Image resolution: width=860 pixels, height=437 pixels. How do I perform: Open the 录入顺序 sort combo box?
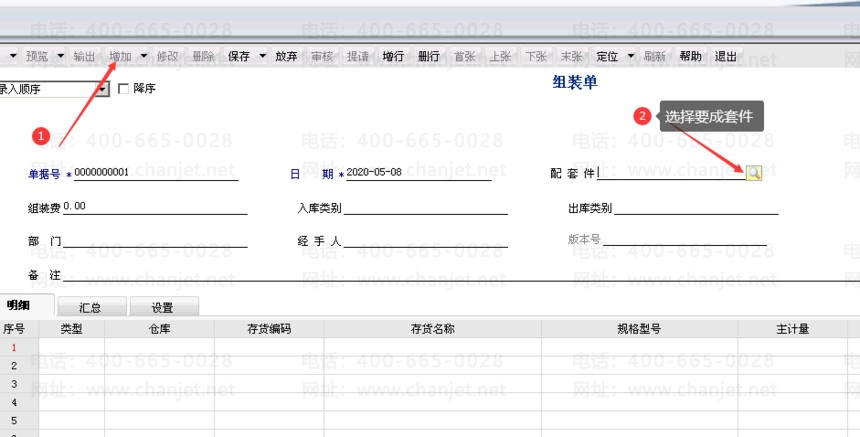coord(102,89)
